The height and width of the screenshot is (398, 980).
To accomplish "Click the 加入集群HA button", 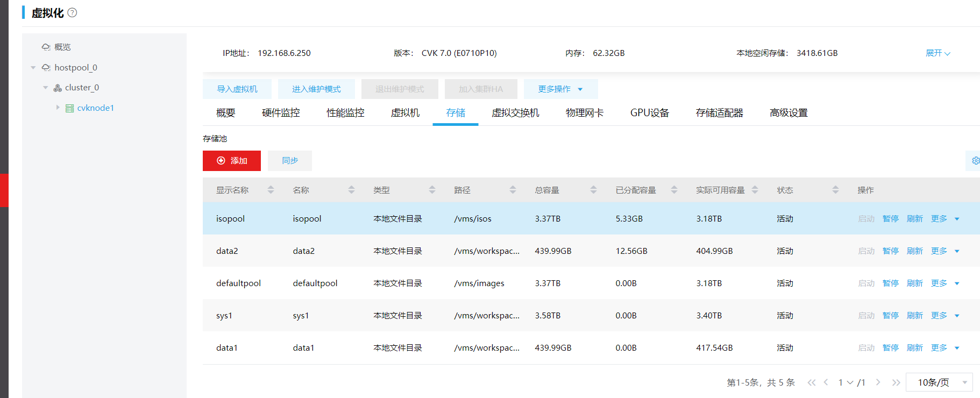I will (481, 89).
